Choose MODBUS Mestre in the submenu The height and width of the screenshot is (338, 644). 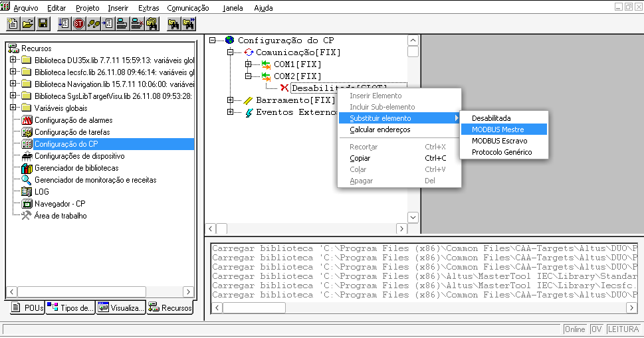504,129
